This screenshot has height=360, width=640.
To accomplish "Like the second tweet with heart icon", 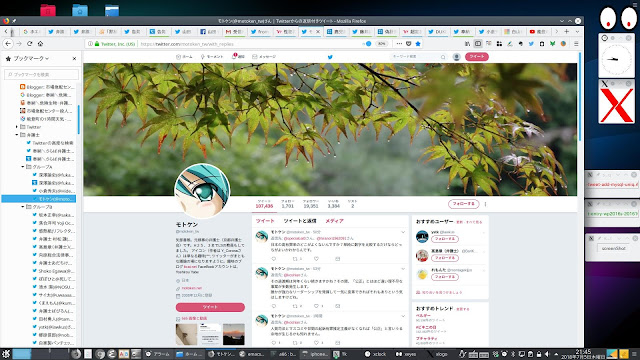I will click(316, 306).
